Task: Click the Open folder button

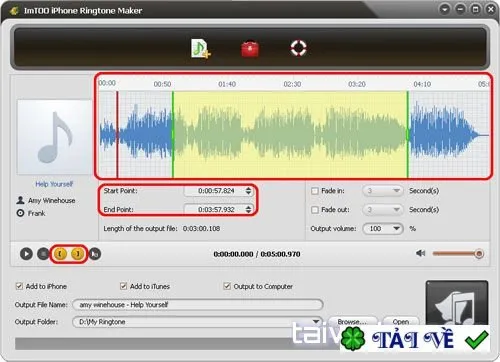Action: 400,321
